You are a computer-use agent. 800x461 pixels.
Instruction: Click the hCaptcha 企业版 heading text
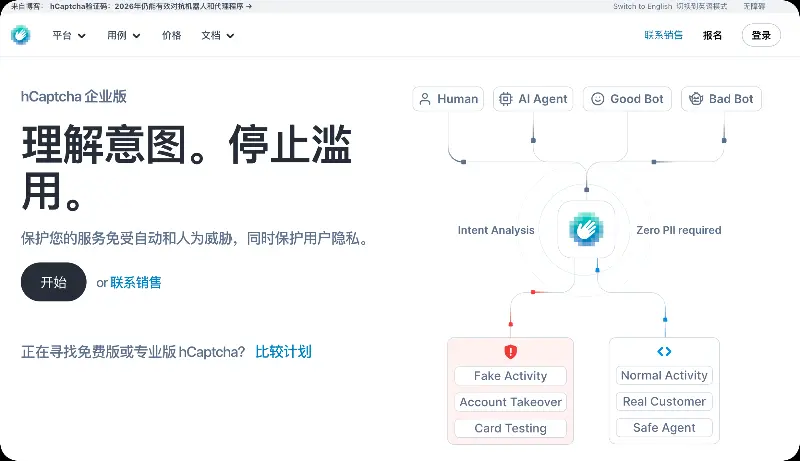click(x=73, y=96)
